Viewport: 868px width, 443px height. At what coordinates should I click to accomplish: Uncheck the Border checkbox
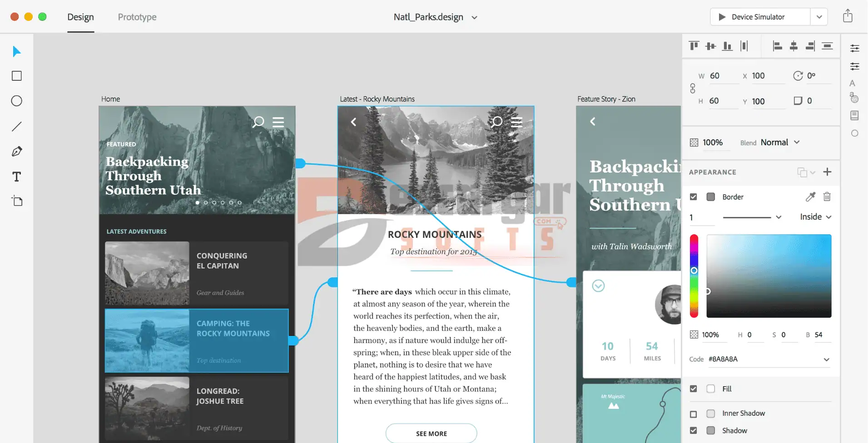click(x=693, y=197)
